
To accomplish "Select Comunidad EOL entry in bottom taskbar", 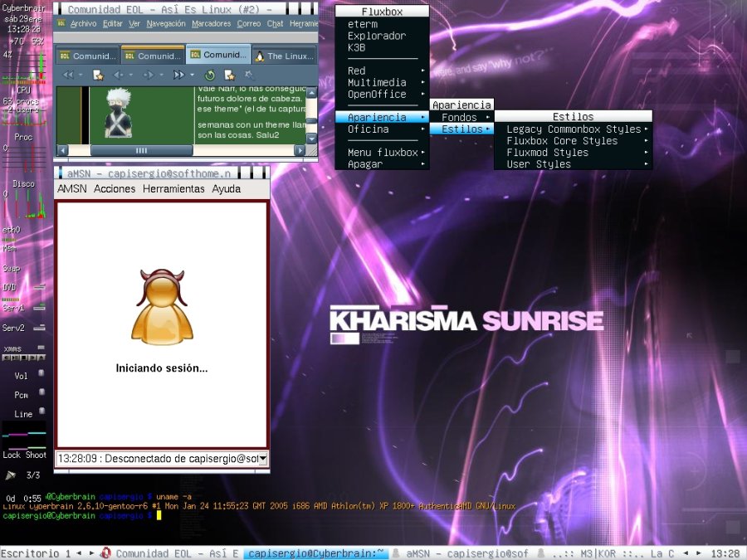I will pyautogui.click(x=171, y=553).
